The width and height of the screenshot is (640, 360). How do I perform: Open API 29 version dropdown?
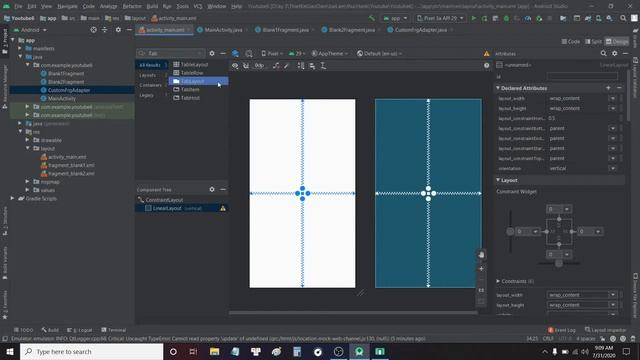[x=297, y=53]
